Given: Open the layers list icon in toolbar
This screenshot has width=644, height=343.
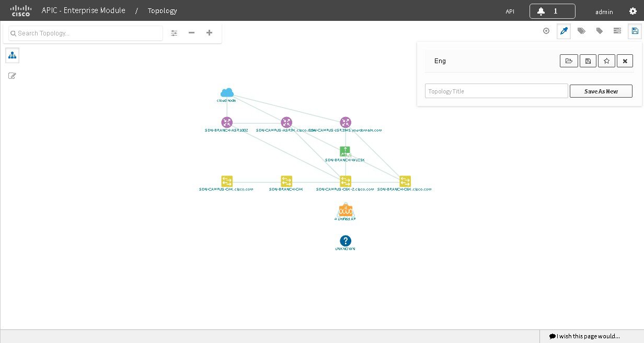Looking at the screenshot, I should coord(617,31).
